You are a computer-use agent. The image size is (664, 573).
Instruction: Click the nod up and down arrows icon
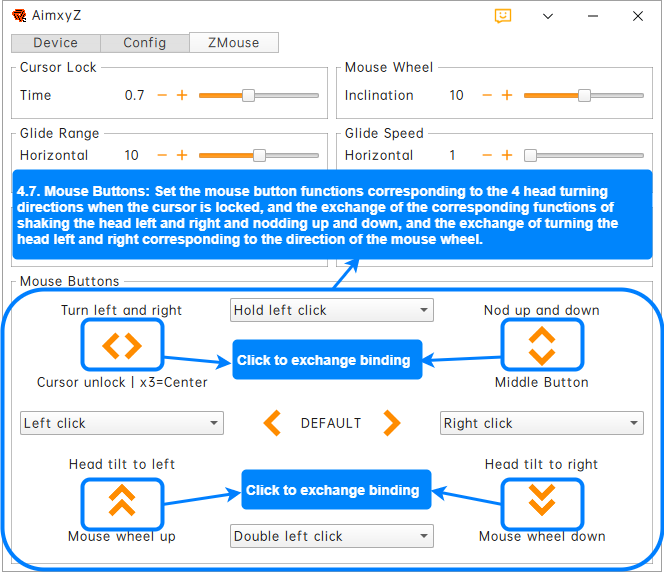pos(541,346)
